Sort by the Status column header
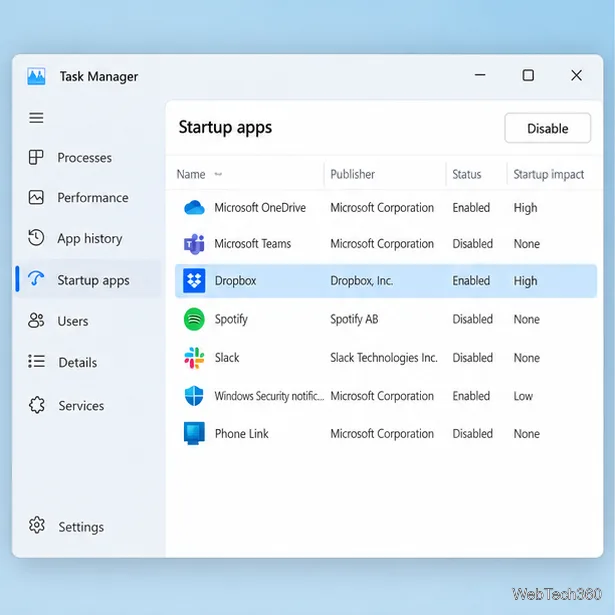 [467, 174]
